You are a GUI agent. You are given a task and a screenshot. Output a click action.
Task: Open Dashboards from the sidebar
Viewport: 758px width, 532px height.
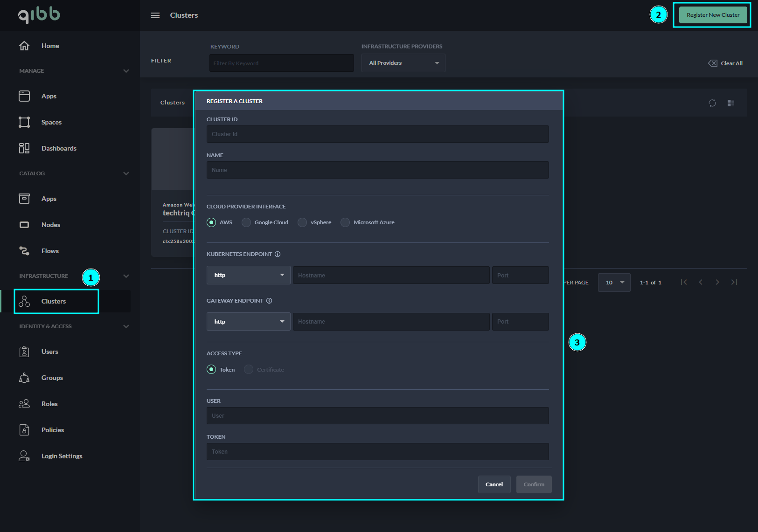59,148
